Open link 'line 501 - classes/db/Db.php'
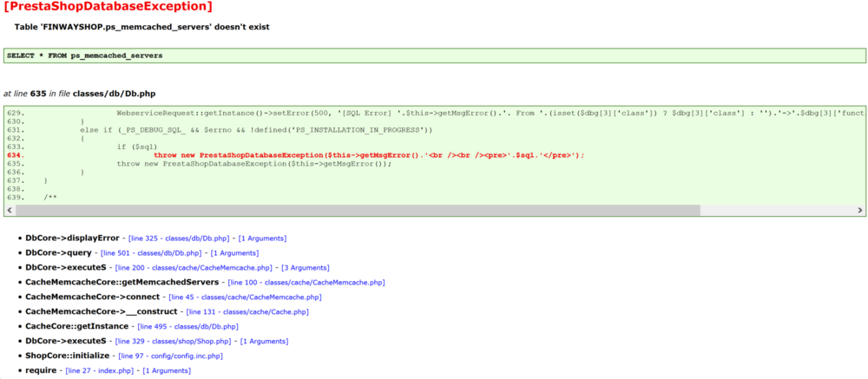This screenshot has width=868, height=379. pos(152,253)
